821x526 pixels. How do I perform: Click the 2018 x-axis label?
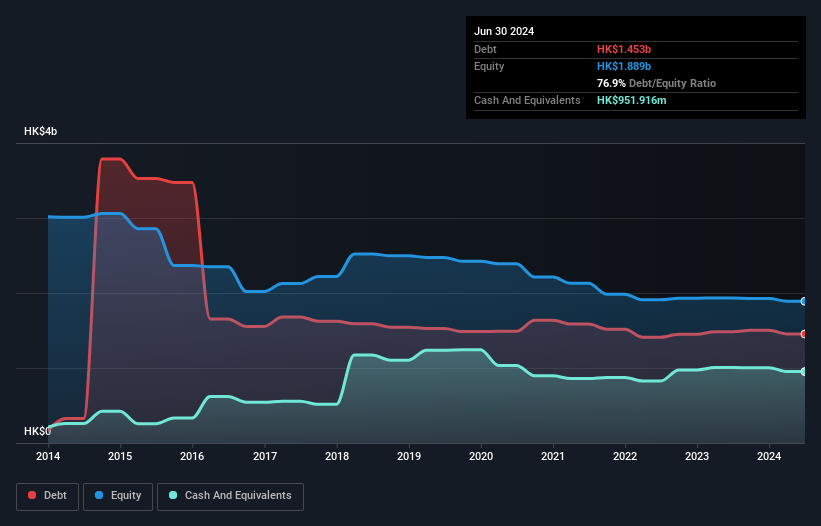(337, 456)
